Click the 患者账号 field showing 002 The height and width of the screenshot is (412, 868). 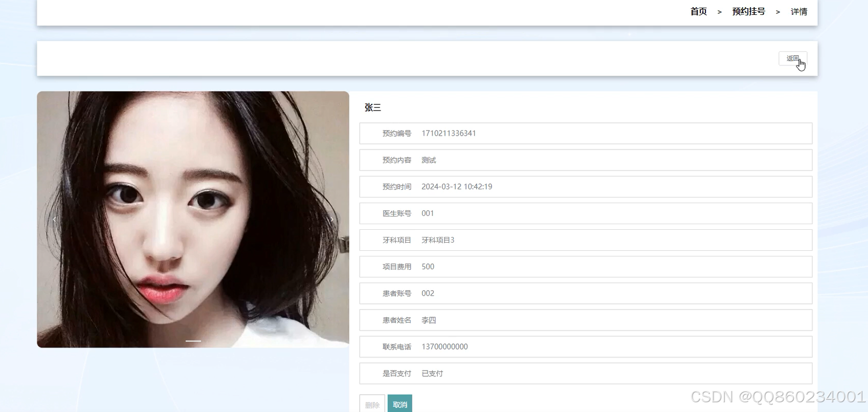coord(428,293)
